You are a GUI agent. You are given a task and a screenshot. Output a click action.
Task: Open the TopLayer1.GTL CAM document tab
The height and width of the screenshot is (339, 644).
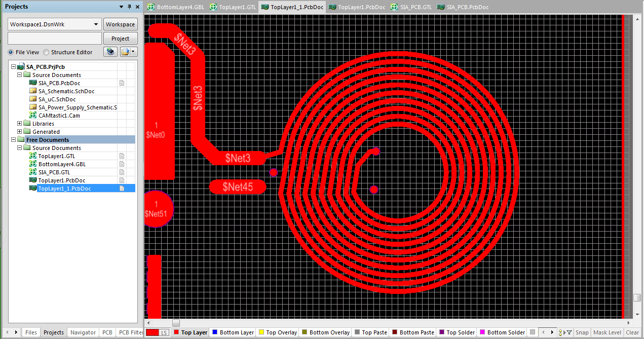click(x=232, y=7)
